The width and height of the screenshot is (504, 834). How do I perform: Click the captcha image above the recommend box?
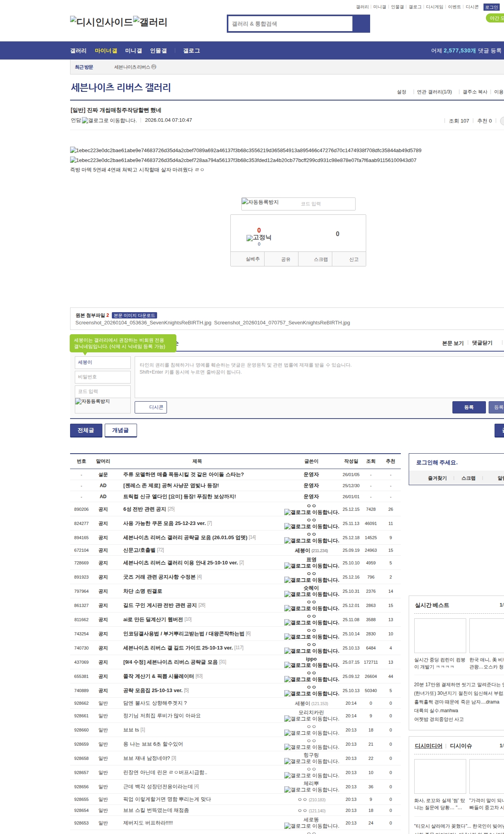tap(260, 202)
